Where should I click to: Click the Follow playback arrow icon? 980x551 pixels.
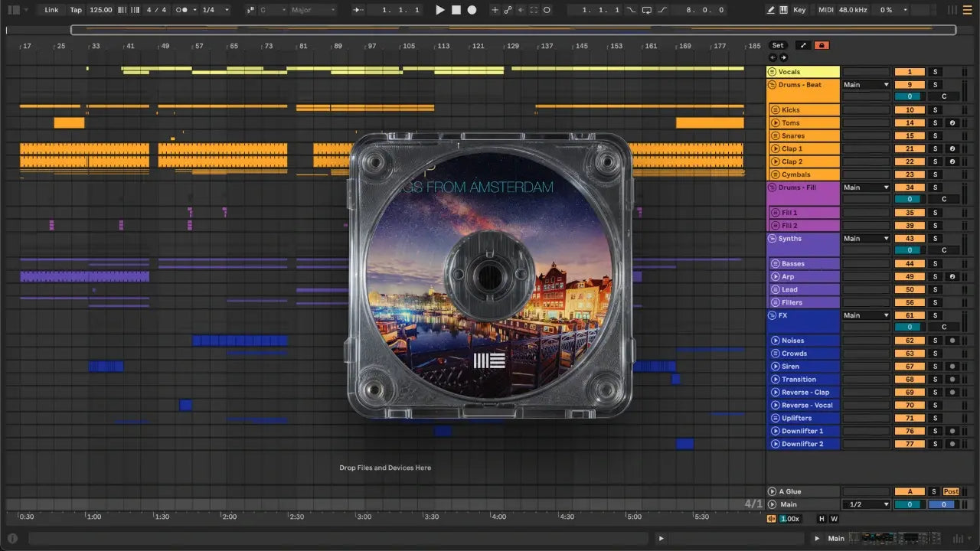pos(359,10)
